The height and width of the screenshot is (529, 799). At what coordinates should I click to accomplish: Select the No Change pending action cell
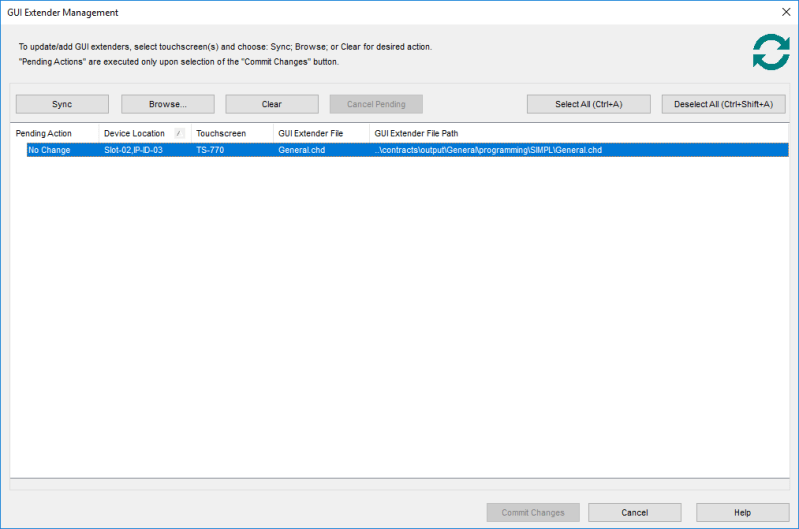tap(49, 150)
